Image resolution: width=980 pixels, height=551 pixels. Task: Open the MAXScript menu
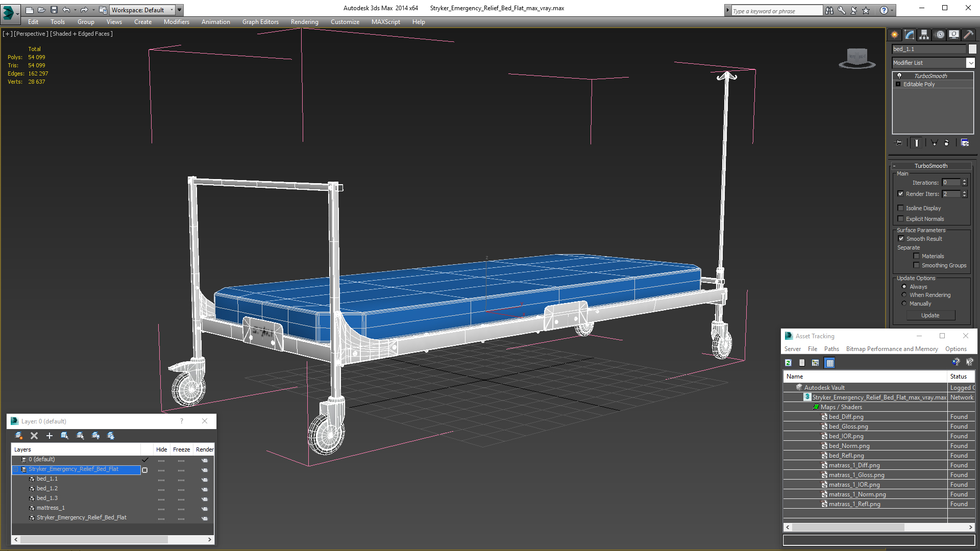tap(385, 22)
